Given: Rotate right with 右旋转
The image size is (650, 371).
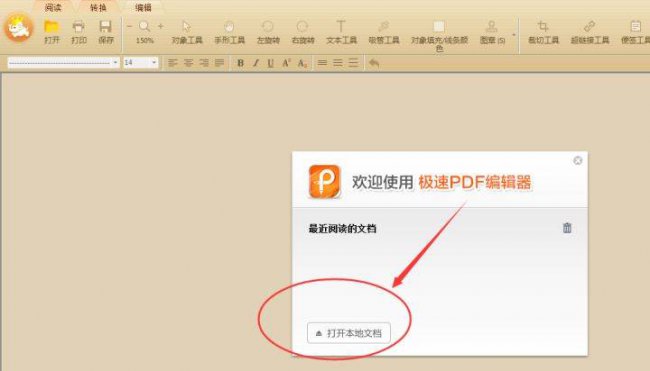Looking at the screenshot, I should click(x=303, y=27).
